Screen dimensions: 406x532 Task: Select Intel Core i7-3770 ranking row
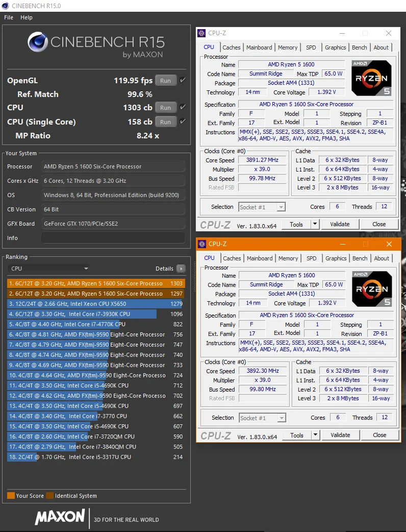pos(96,416)
